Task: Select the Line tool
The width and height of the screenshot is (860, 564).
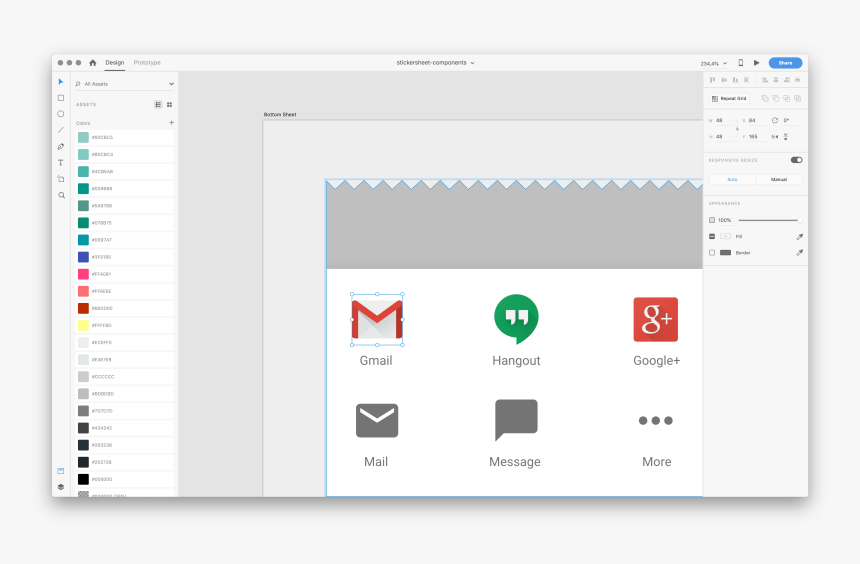Action: click(x=61, y=130)
